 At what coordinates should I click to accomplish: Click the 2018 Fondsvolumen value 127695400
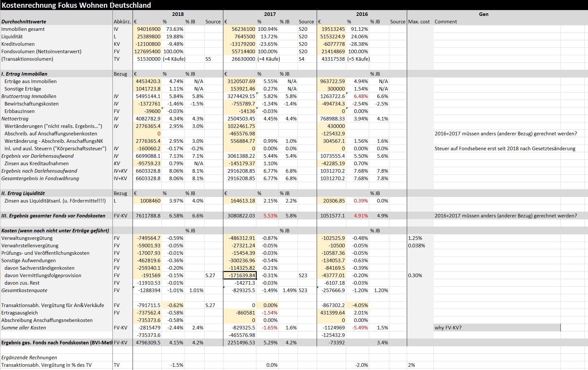pyautogui.click(x=147, y=52)
